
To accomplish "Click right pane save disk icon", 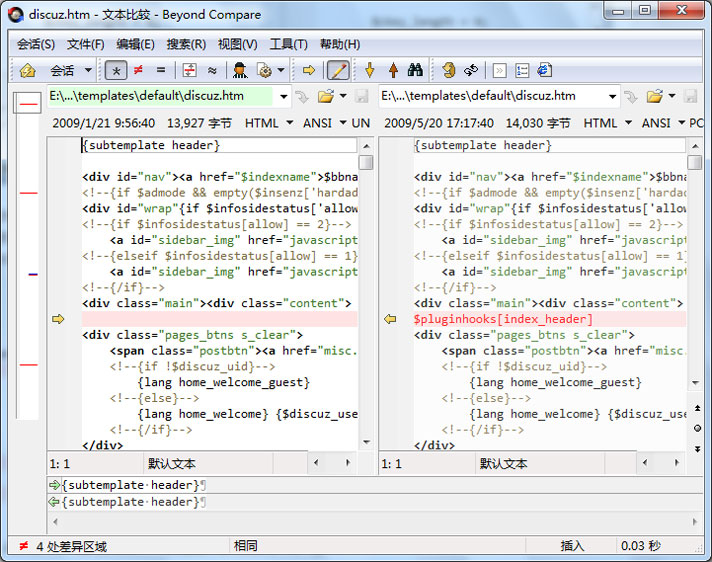I will [x=690, y=96].
